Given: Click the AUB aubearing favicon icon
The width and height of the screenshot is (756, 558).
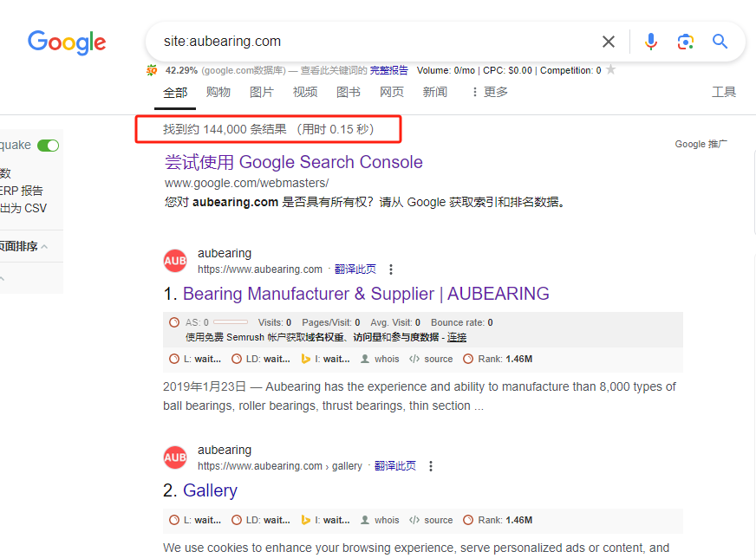Looking at the screenshot, I should [x=175, y=260].
